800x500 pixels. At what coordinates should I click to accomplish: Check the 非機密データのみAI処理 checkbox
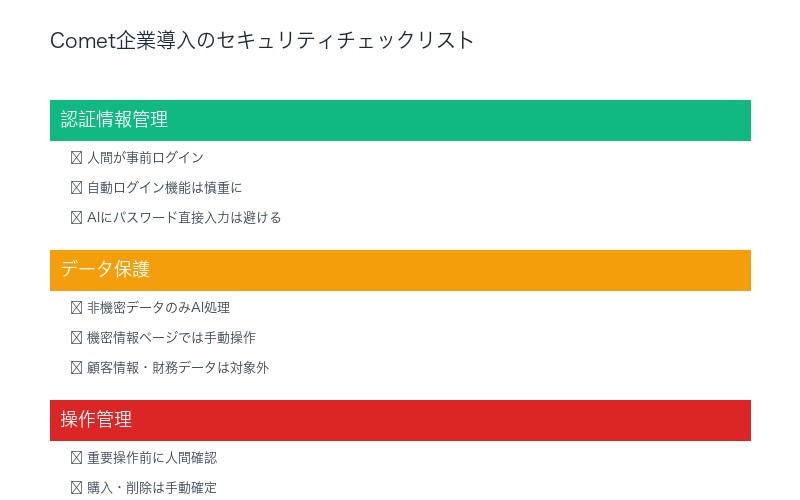point(77,308)
